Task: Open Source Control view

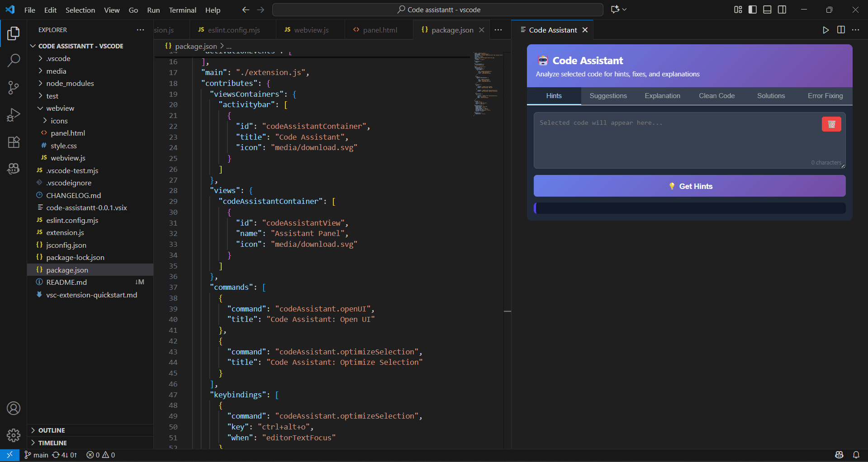Action: [x=14, y=88]
